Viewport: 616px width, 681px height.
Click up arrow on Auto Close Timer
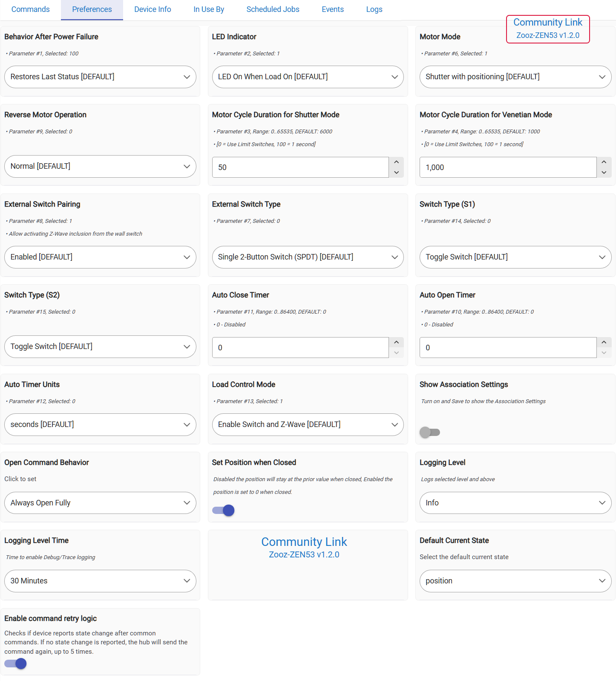[x=396, y=343]
